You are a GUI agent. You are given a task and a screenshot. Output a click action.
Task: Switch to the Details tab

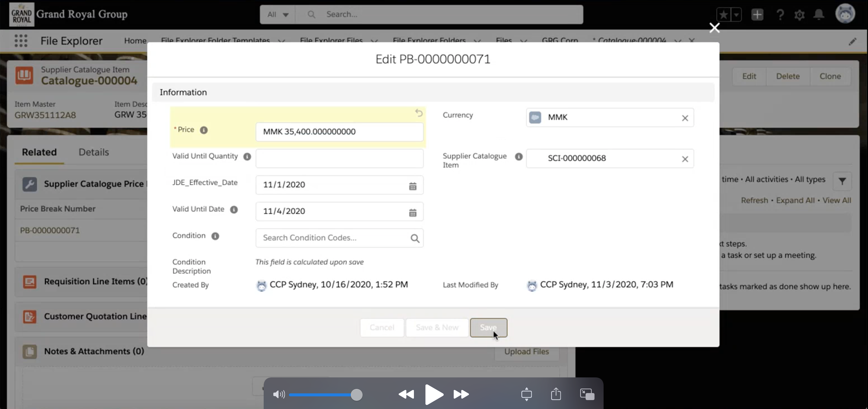pyautogui.click(x=94, y=152)
